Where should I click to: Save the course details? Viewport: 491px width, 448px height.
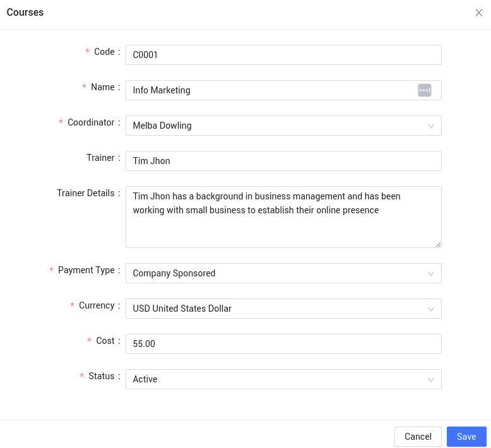(466, 437)
